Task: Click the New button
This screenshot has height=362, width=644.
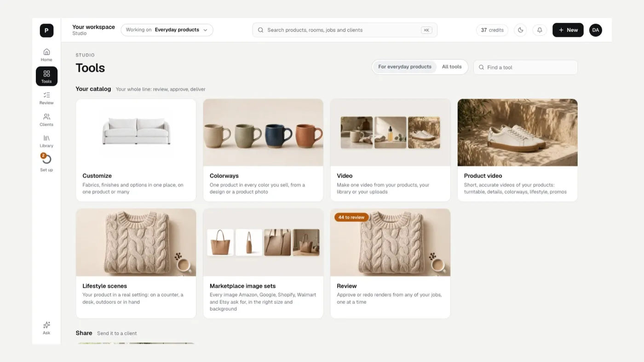Action: click(568, 30)
